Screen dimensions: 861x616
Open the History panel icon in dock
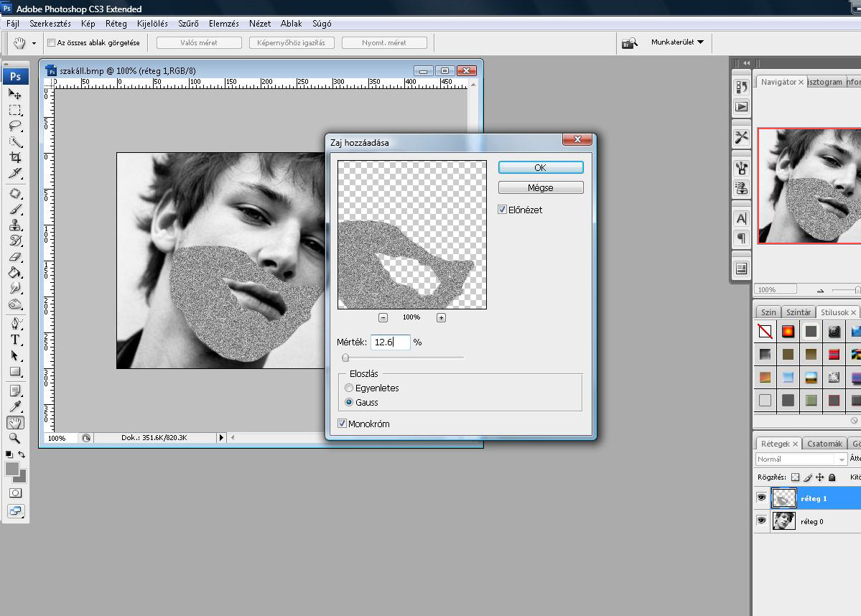point(742,88)
